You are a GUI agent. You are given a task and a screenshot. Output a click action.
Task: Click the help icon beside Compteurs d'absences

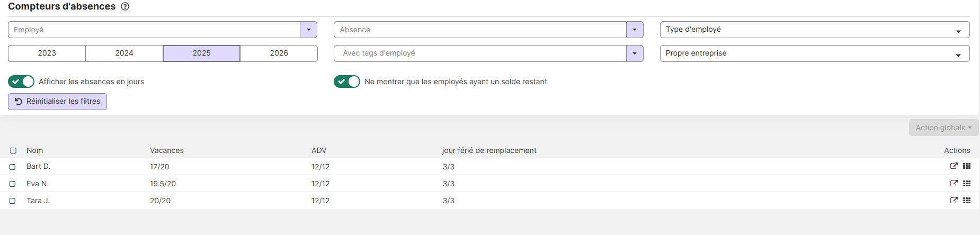click(x=125, y=7)
